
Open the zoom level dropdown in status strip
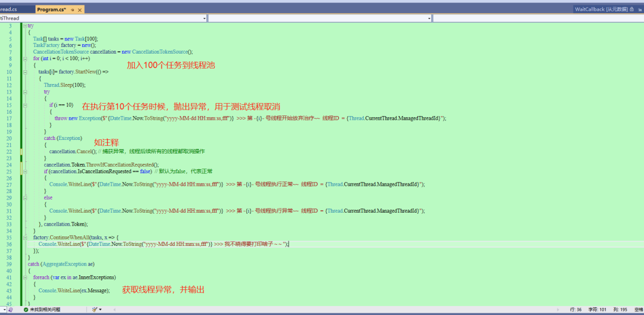(5, 309)
